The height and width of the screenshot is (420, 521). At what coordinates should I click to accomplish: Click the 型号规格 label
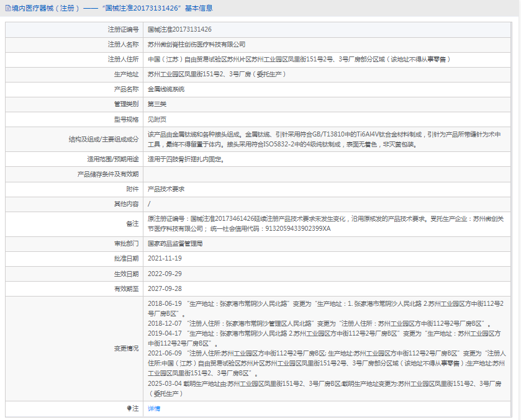tap(126, 120)
